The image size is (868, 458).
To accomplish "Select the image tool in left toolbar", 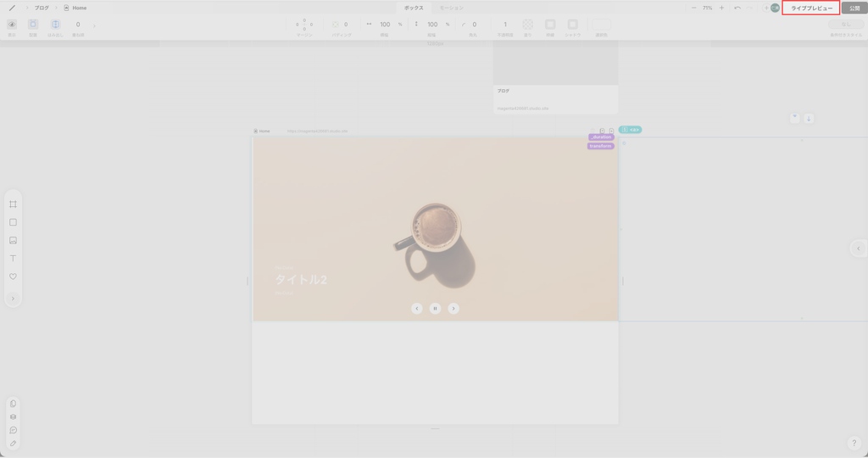I will pyautogui.click(x=13, y=240).
